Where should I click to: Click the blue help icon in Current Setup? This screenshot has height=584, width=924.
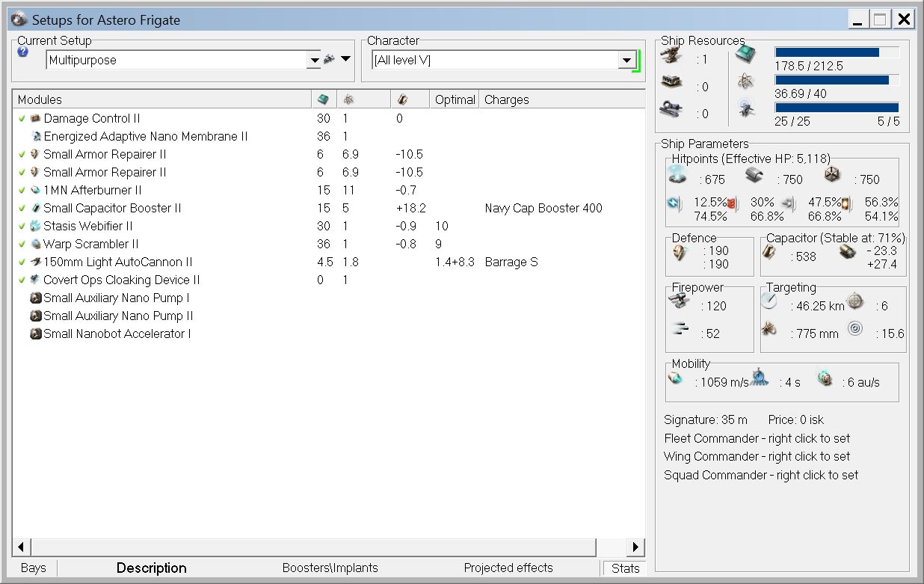coord(23,52)
